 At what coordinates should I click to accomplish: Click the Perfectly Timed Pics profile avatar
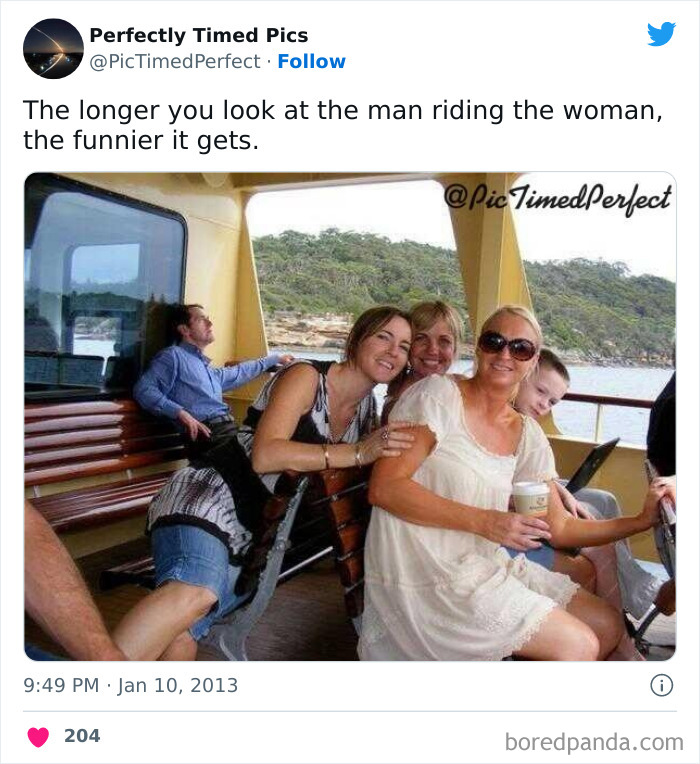[53, 49]
